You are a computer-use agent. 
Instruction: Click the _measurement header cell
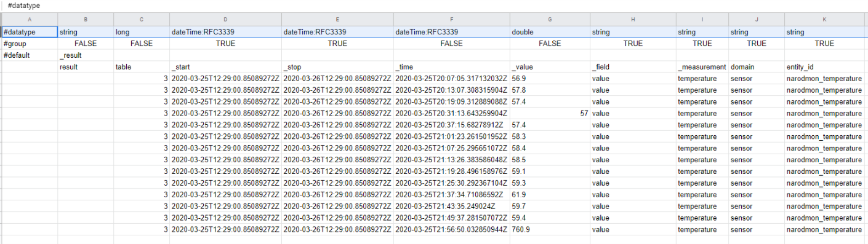point(702,67)
